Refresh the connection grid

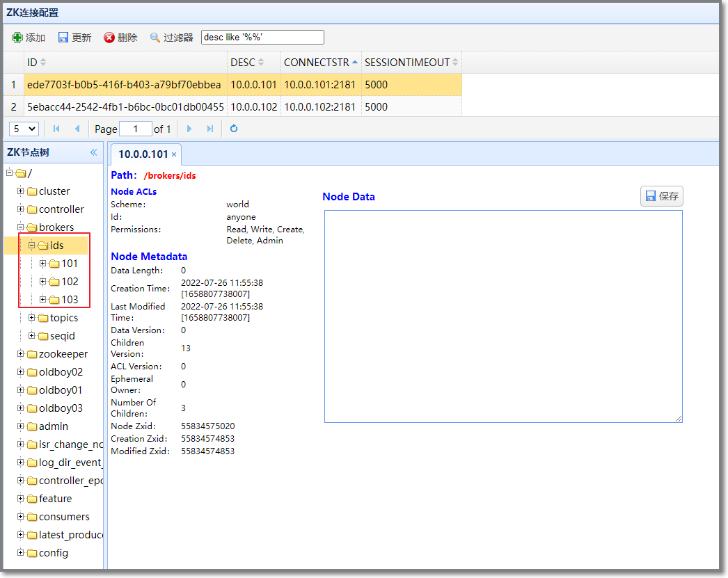point(234,129)
